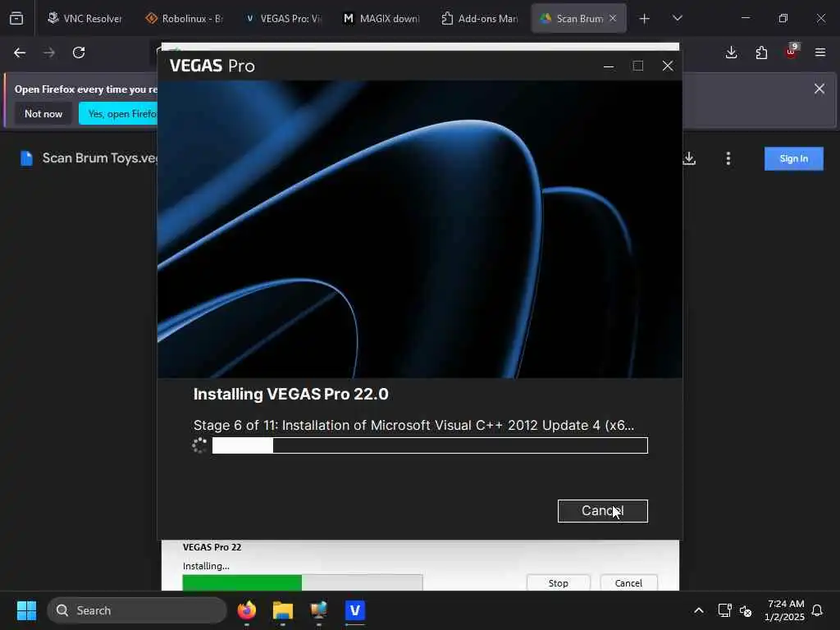Click Yes, open Firefox button
Screen dimensions: 840x630
[x=119, y=113]
